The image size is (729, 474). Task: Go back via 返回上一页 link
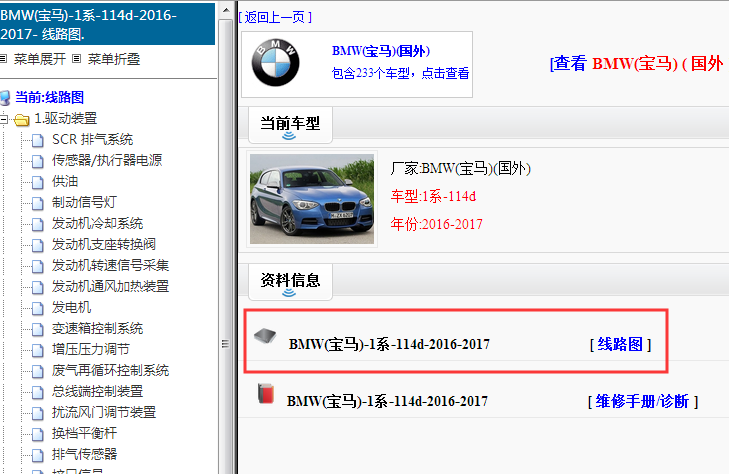pyautogui.click(x=275, y=17)
